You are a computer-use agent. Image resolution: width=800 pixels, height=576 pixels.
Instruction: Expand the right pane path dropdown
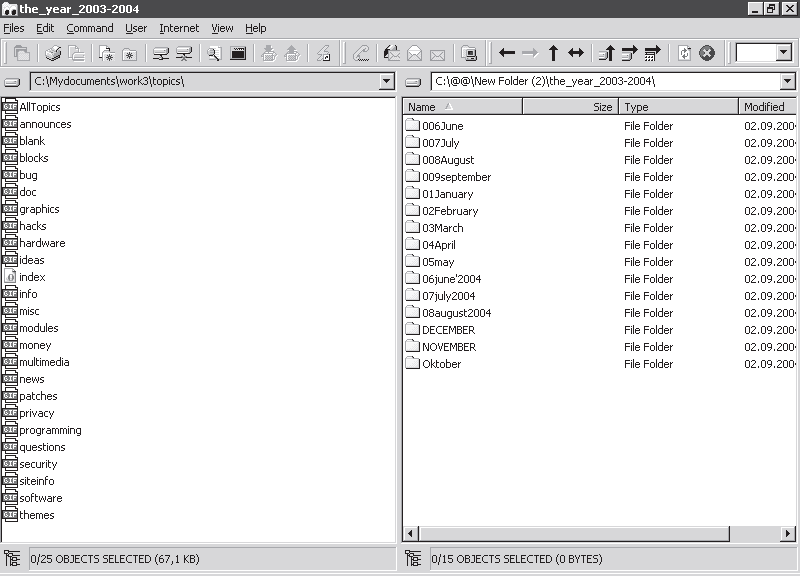tap(787, 82)
